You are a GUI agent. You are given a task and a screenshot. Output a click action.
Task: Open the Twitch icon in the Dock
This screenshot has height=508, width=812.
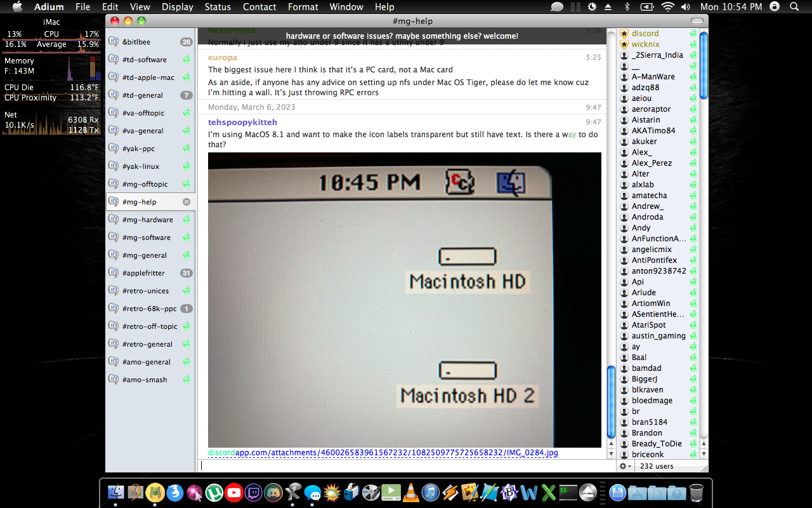click(254, 492)
